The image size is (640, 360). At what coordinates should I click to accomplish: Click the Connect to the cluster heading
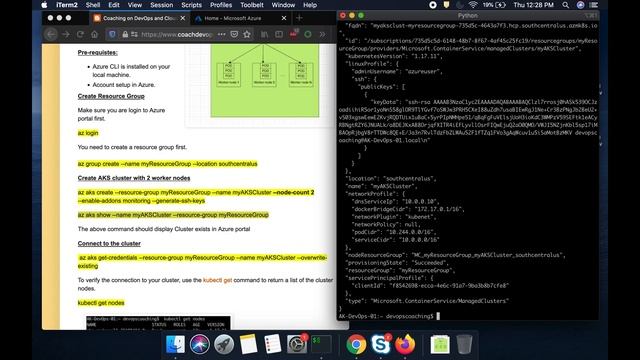[109, 243]
